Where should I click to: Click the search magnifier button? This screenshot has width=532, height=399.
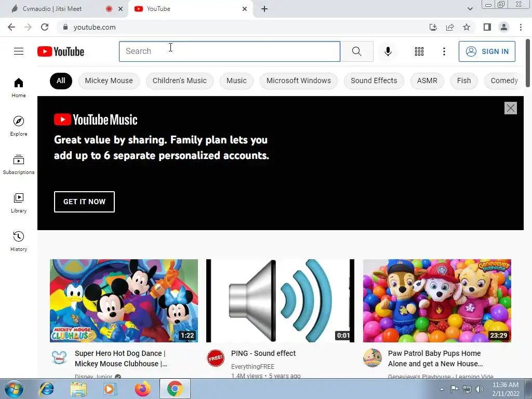point(356,51)
